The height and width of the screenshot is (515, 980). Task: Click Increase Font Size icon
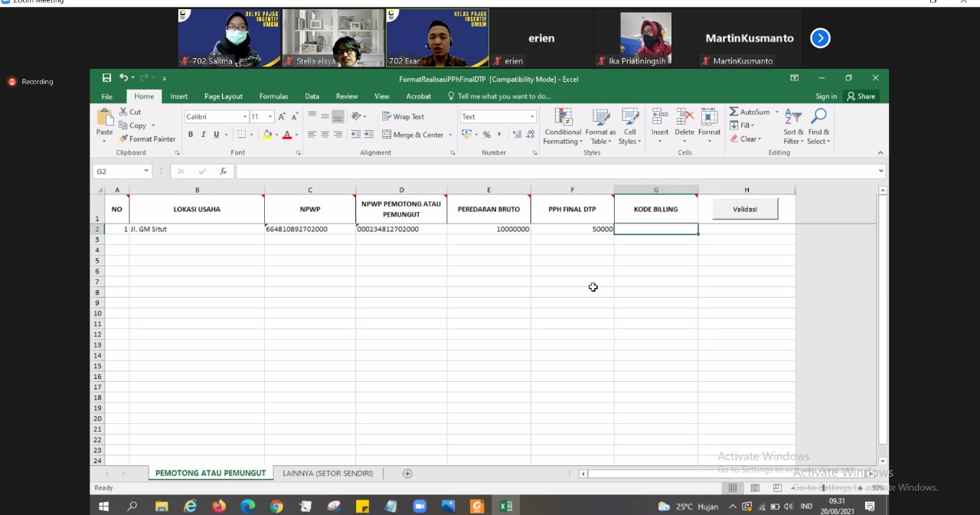[282, 117]
